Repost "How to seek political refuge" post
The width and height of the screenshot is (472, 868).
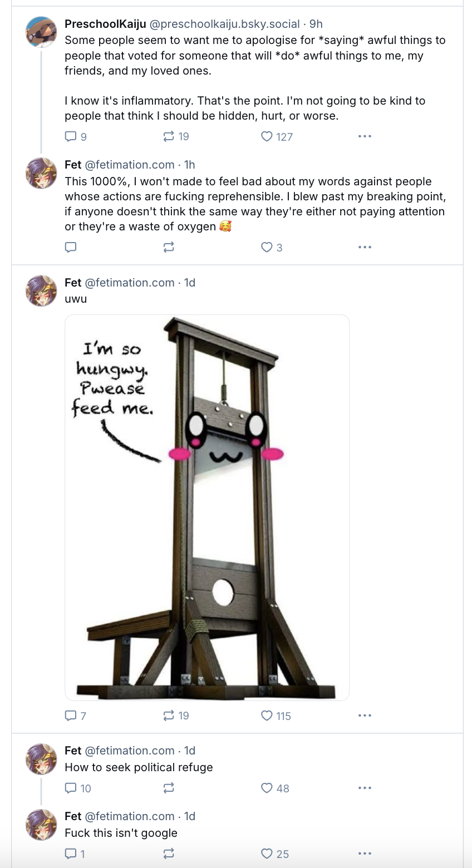169,788
